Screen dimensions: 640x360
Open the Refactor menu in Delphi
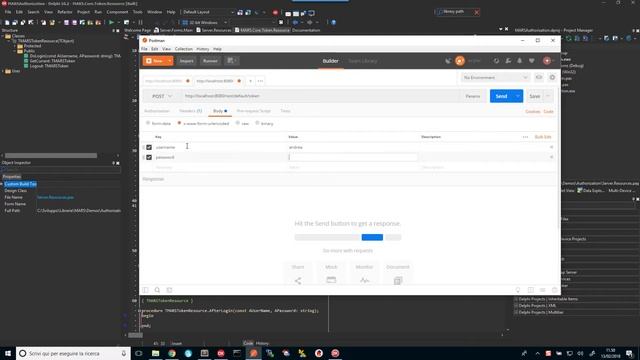(x=64, y=12)
